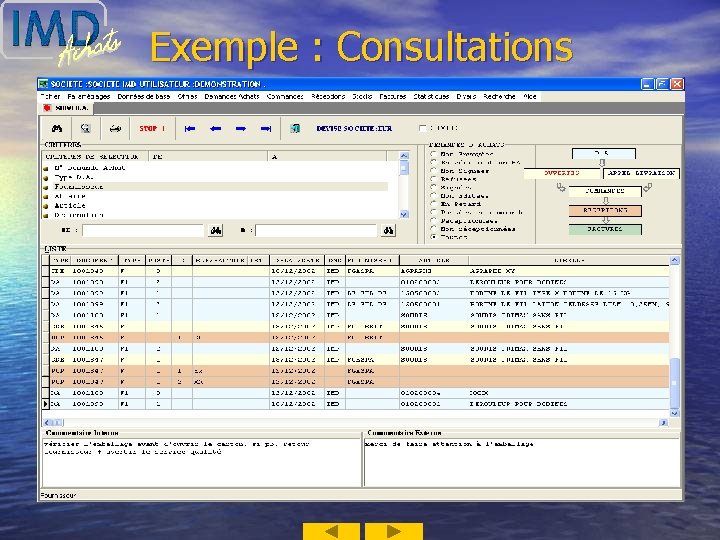Screen dimensions: 720x540
Task: Select 'Article' in criteria list
Action: click(70, 206)
